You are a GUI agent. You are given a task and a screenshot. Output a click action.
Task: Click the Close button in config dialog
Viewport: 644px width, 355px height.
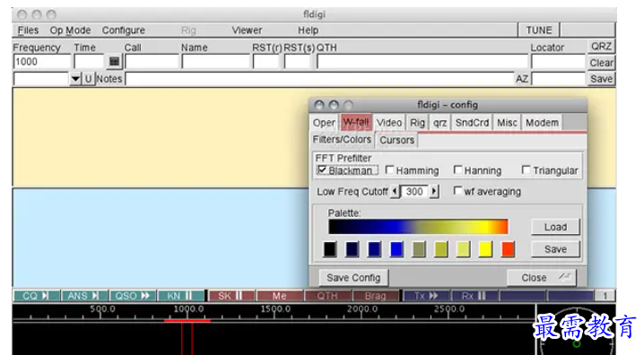point(542,278)
